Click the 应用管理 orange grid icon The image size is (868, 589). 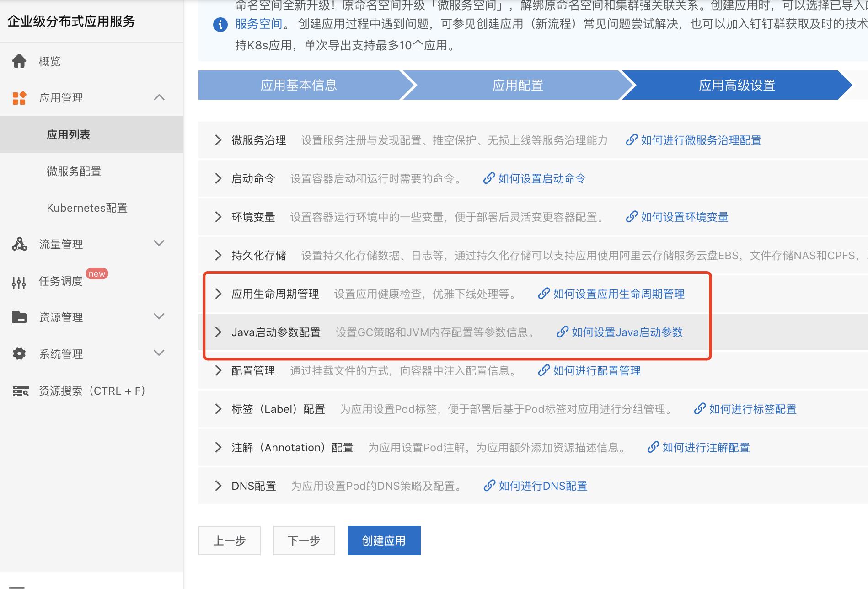pyautogui.click(x=19, y=97)
